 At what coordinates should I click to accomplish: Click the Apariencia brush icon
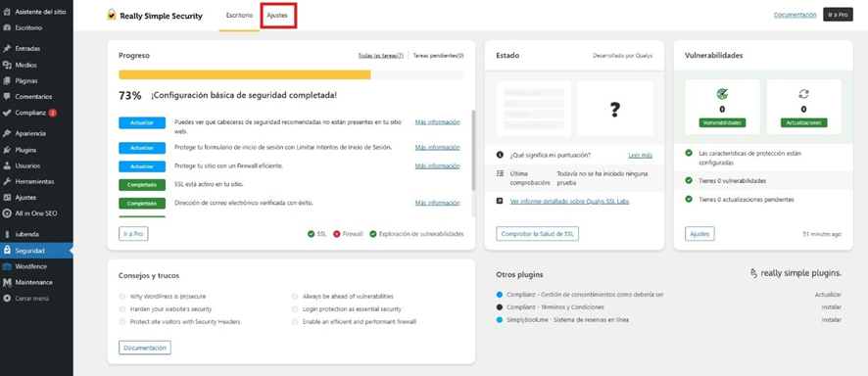7,133
